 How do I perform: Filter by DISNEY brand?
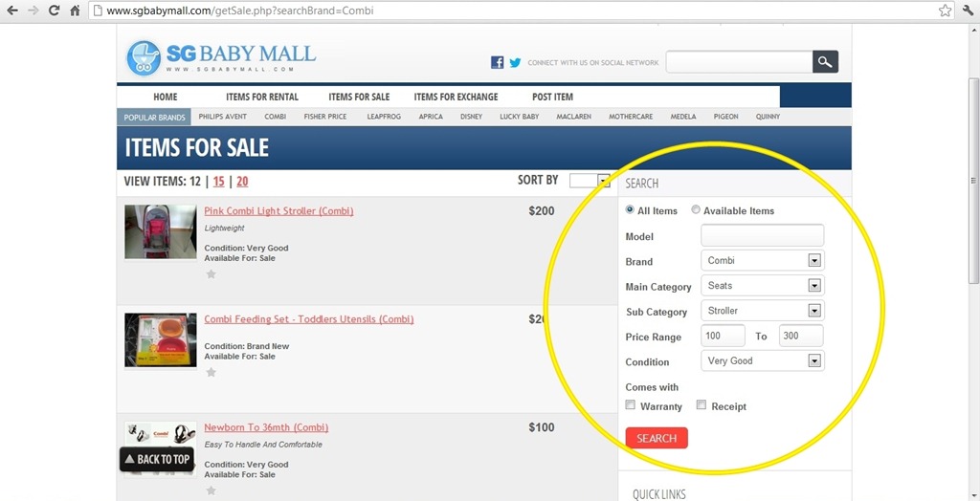tap(471, 117)
